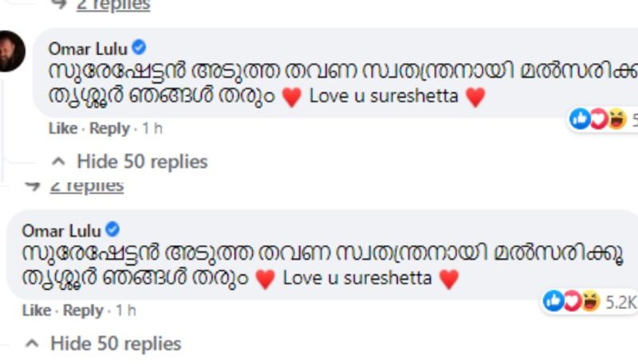
Task: Like the comment beside the profile picture
Action: [62, 128]
